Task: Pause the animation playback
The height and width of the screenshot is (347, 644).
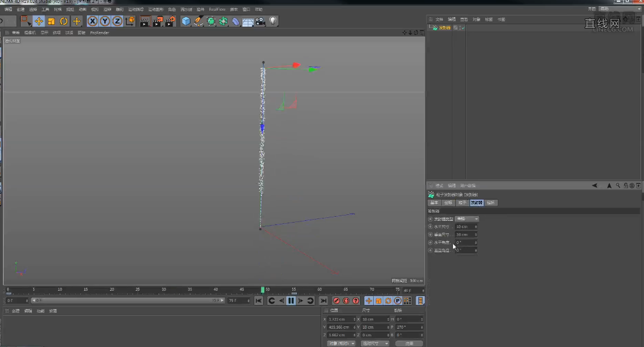Action: (291, 301)
